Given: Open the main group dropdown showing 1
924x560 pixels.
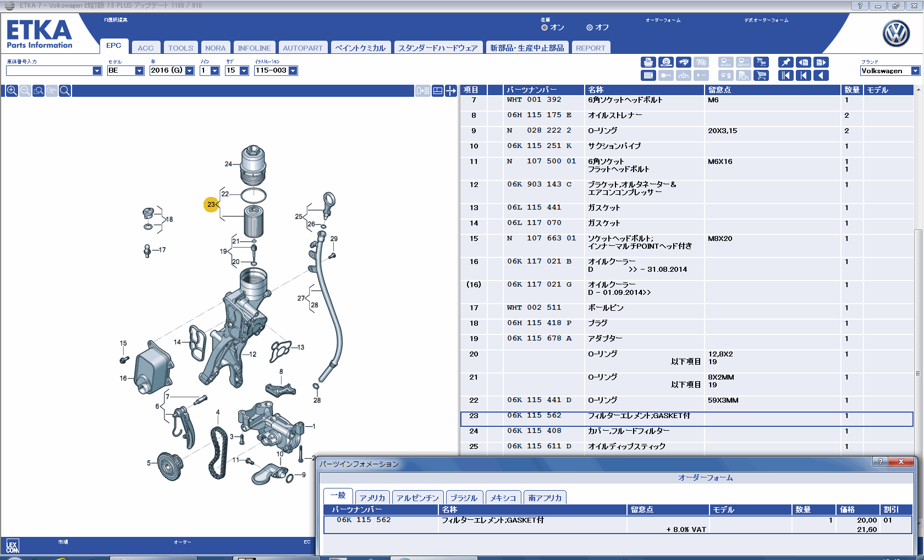Looking at the screenshot, I should pos(215,71).
